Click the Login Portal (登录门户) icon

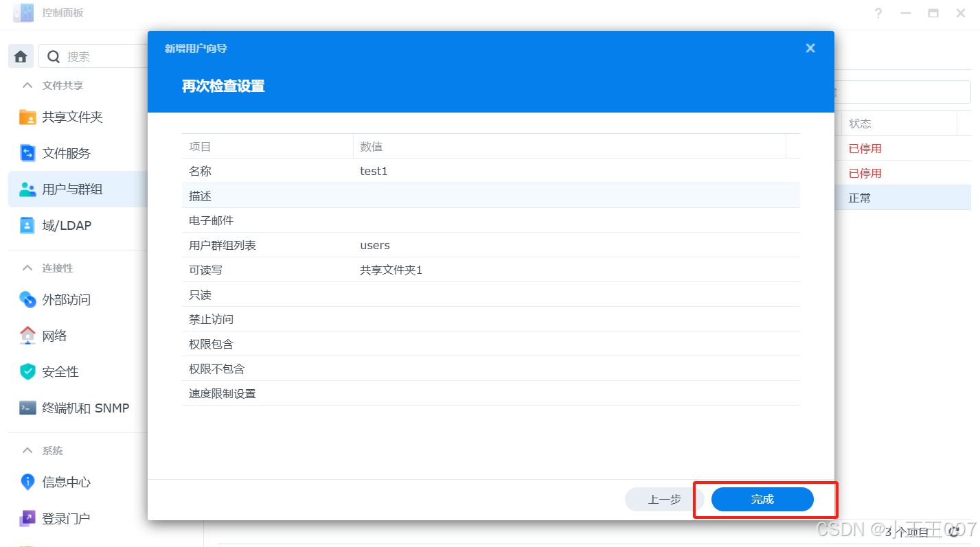click(x=27, y=518)
